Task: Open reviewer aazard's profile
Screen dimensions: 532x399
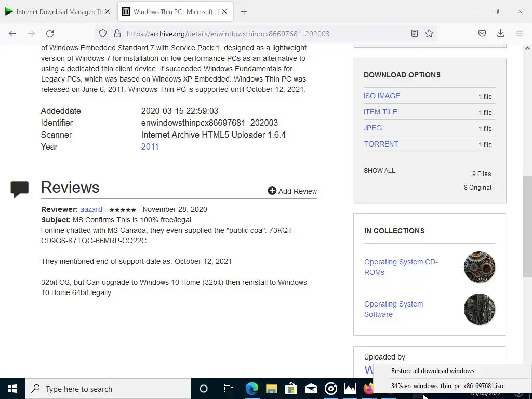Action: click(x=91, y=209)
